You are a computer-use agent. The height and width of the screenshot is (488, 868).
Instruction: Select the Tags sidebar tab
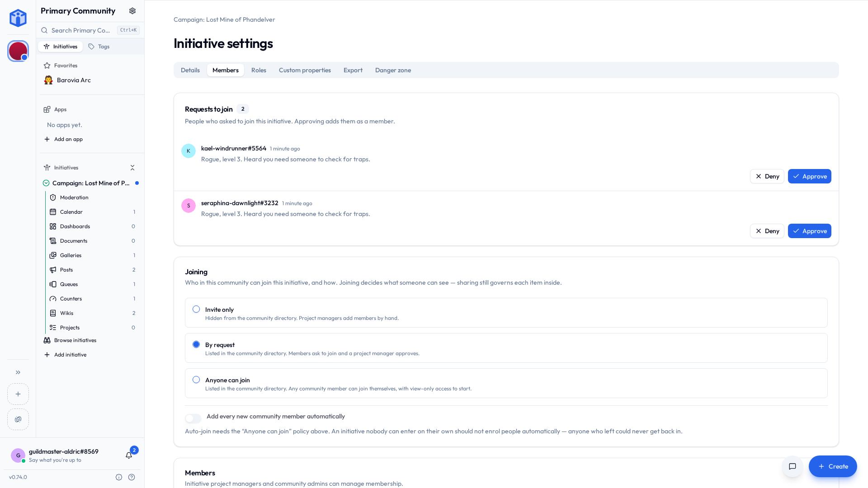(x=99, y=47)
